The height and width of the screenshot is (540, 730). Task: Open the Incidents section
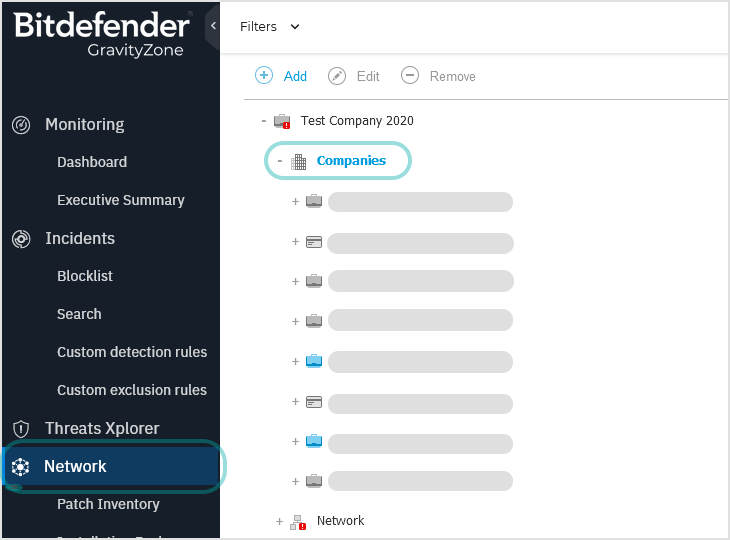[x=80, y=239]
